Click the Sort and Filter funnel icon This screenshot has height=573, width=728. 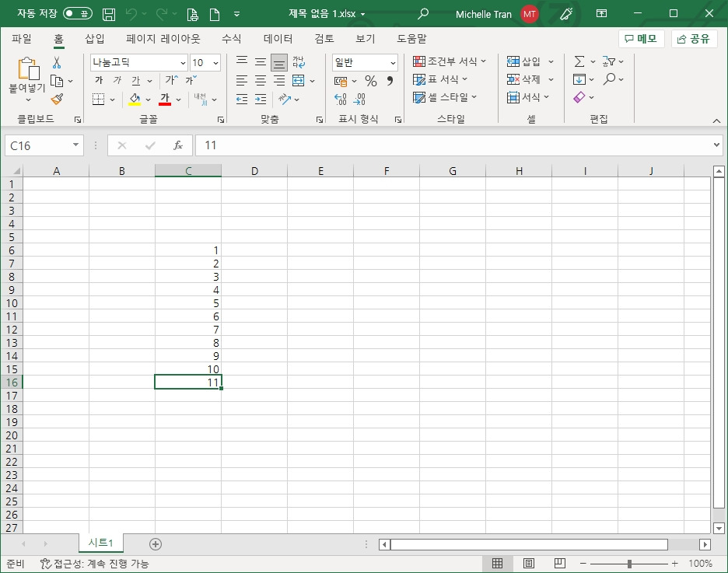(x=609, y=61)
